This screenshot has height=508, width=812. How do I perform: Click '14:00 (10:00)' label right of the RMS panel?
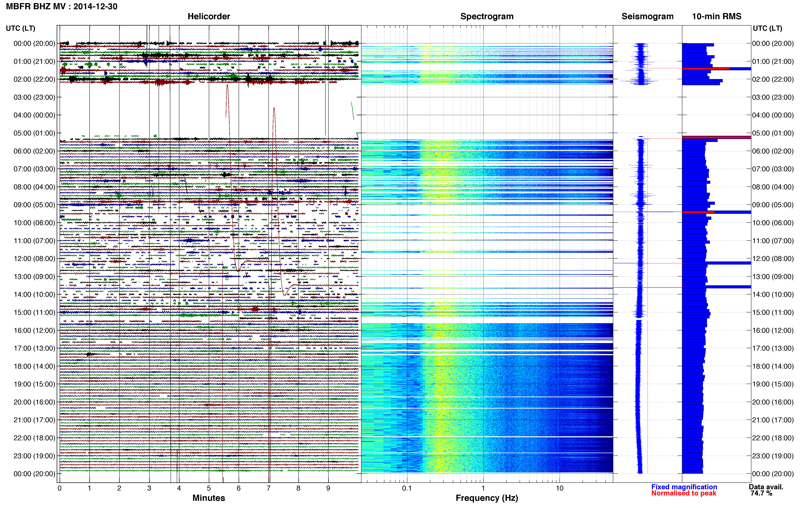(773, 295)
